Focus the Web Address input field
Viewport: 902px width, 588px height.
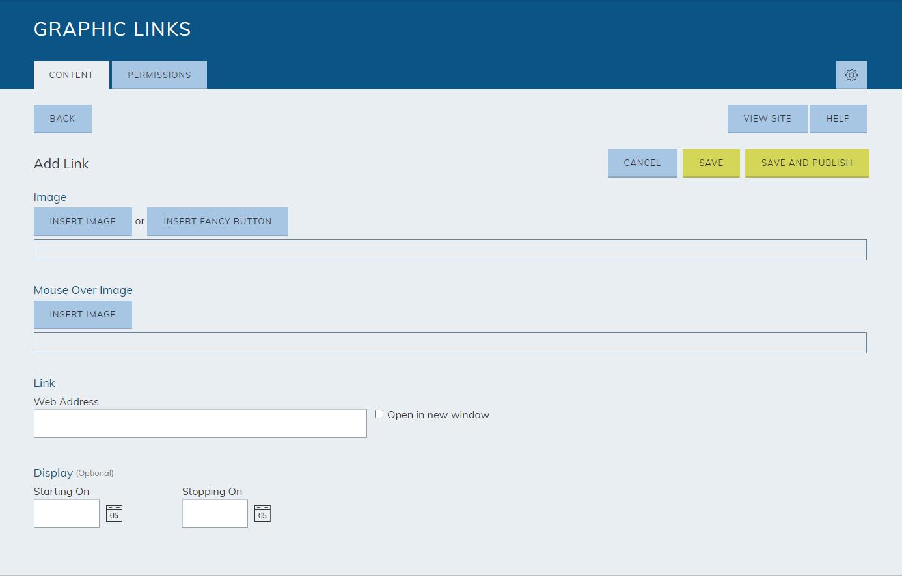[x=200, y=423]
